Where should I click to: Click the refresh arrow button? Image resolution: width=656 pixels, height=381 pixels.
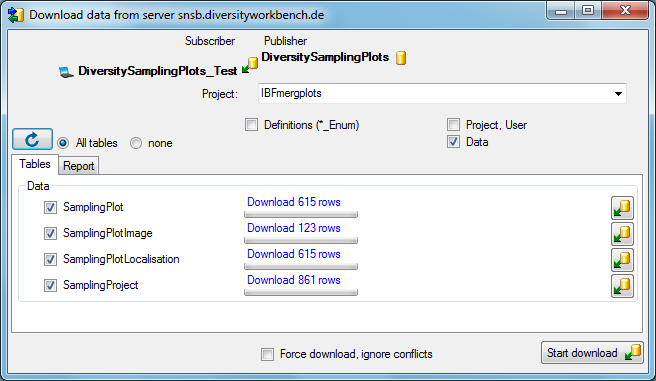pyautogui.click(x=32, y=139)
